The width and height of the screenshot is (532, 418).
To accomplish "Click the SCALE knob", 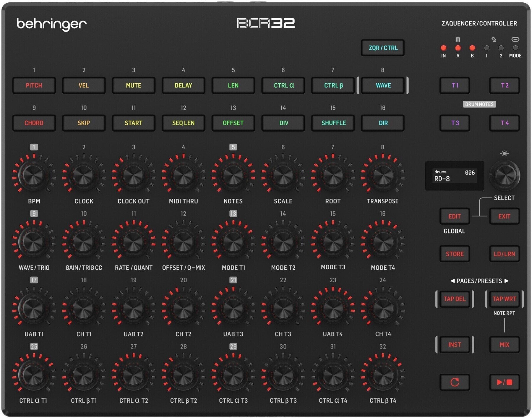I will coord(283,176).
